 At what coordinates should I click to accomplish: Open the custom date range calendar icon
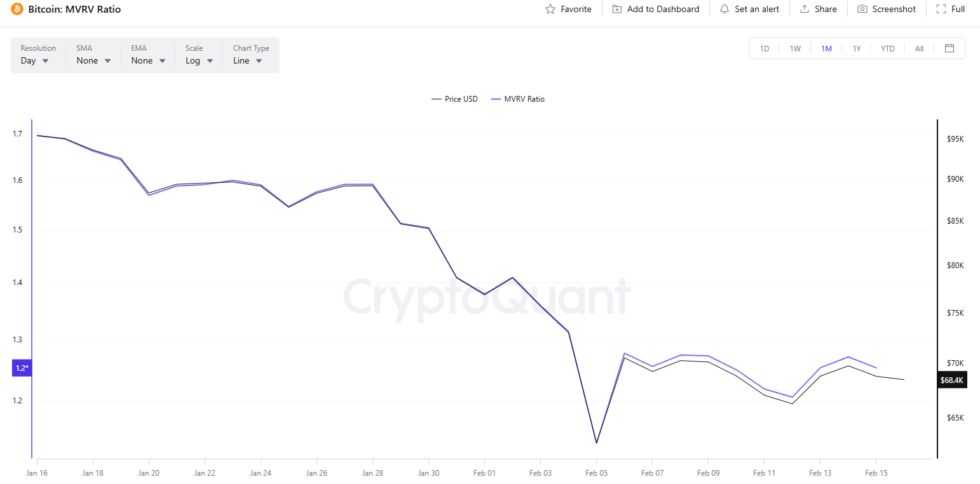coord(949,48)
